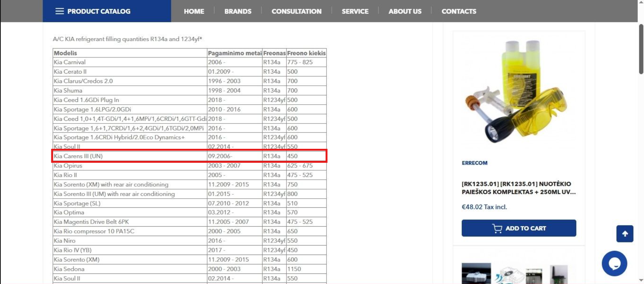
Task: Click the 09.2006- year cell
Action: (235, 156)
